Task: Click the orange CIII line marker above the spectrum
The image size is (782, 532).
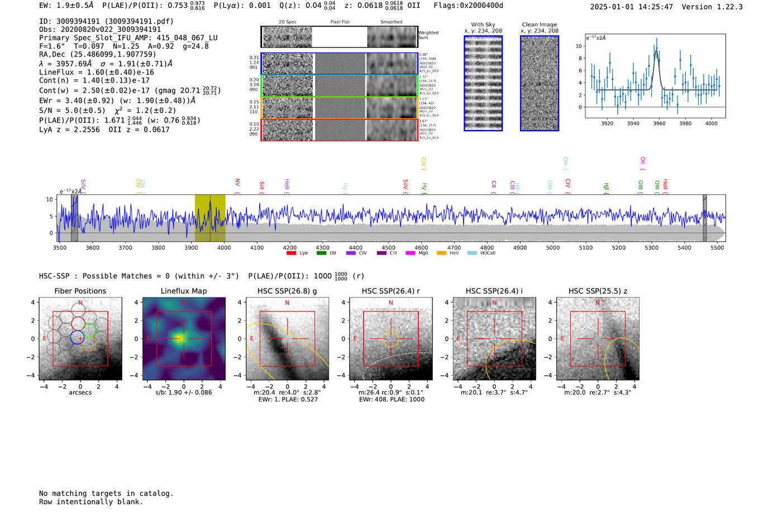Action: coord(423,164)
